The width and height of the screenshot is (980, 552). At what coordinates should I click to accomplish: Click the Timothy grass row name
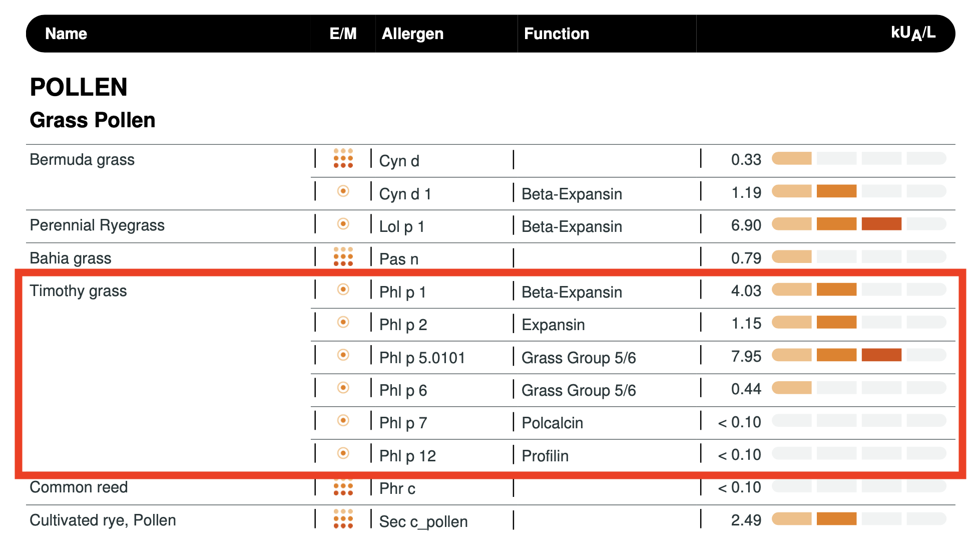point(78,291)
